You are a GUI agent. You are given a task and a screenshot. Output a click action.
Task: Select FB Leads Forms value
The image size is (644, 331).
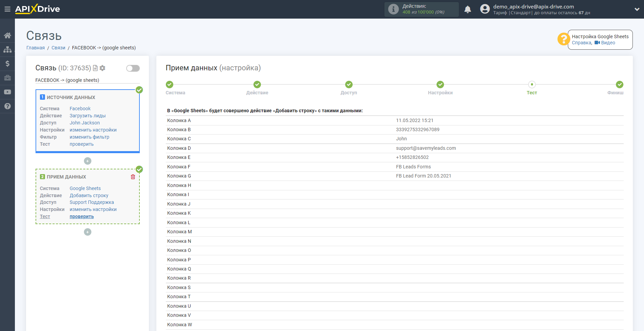tap(413, 167)
